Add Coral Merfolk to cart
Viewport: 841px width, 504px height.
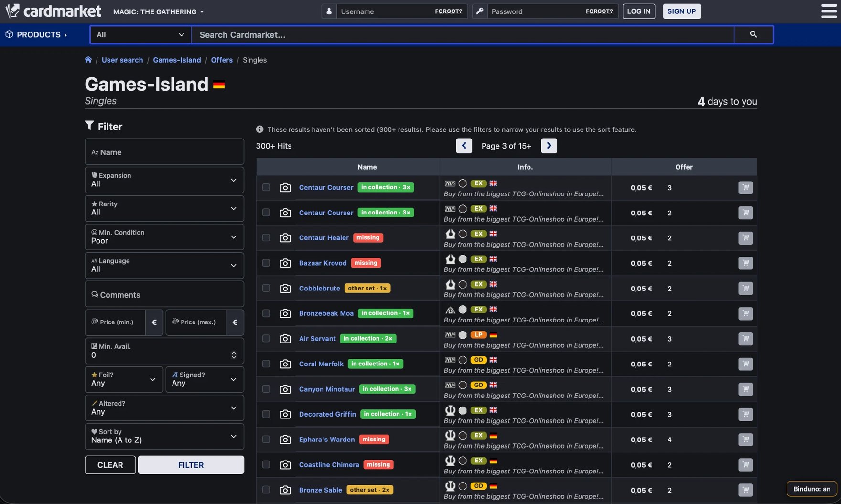point(745,364)
